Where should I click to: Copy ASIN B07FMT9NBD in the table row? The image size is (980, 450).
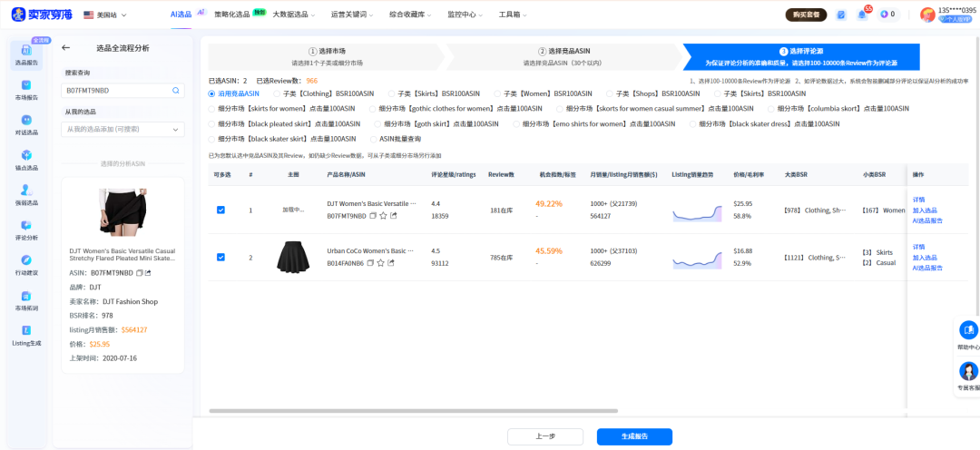(373, 216)
